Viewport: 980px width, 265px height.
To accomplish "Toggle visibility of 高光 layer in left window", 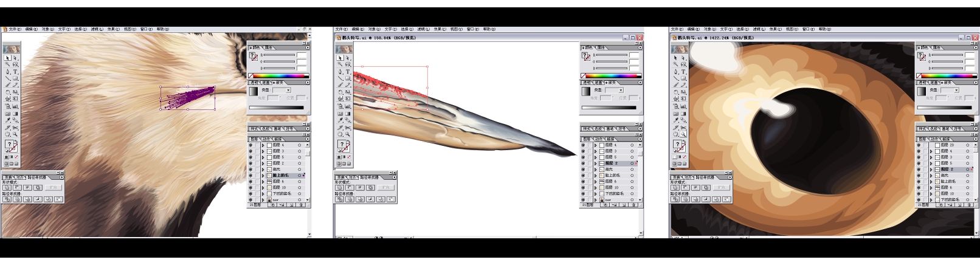I will (x=250, y=170).
